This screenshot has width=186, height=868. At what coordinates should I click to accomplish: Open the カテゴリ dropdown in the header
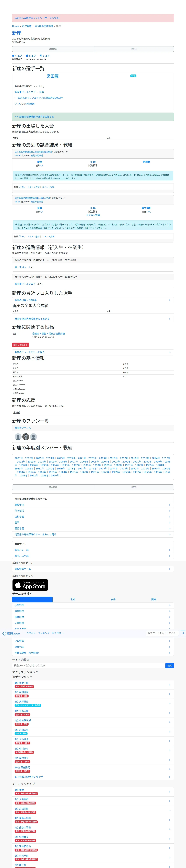click(58, 633)
